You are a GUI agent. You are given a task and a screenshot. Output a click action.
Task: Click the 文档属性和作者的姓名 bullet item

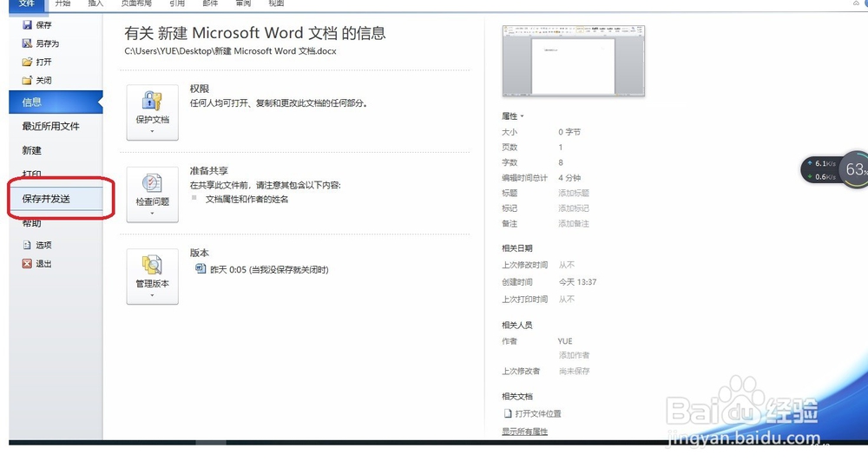click(247, 200)
